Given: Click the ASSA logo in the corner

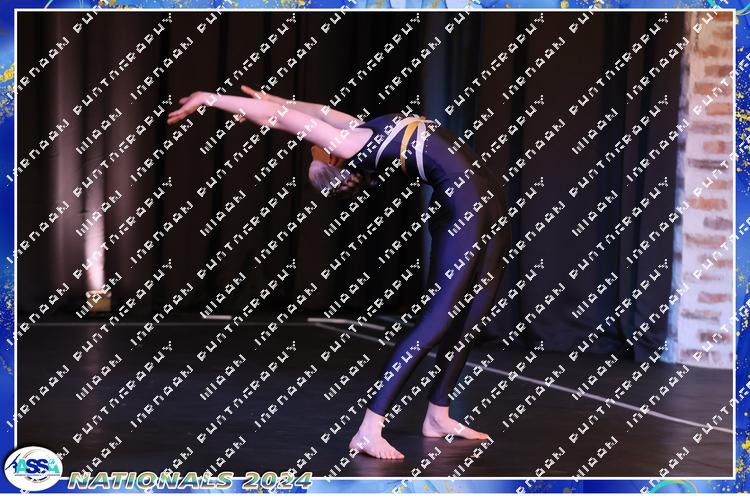Looking at the screenshot, I should (x=32, y=468).
